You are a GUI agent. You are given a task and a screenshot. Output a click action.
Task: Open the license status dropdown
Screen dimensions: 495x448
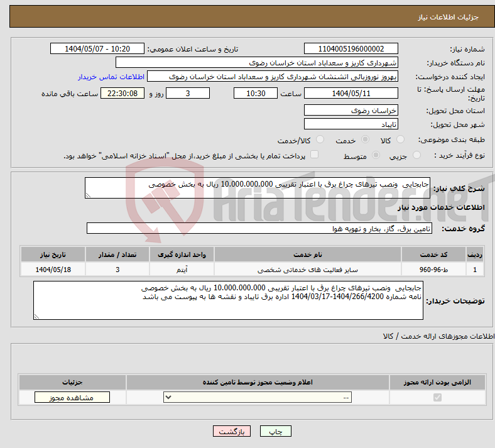point(258,398)
